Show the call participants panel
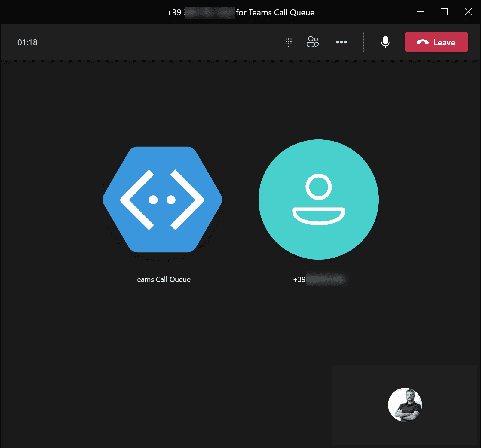Viewport: 481px width, 448px height. (312, 42)
